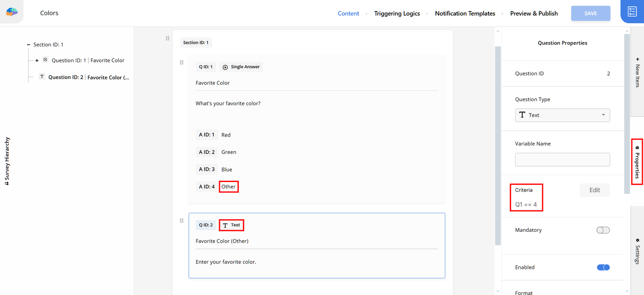Expand Question ID: 1 in hierarchy tree
Image resolution: width=644 pixels, height=295 pixels.
pos(37,61)
